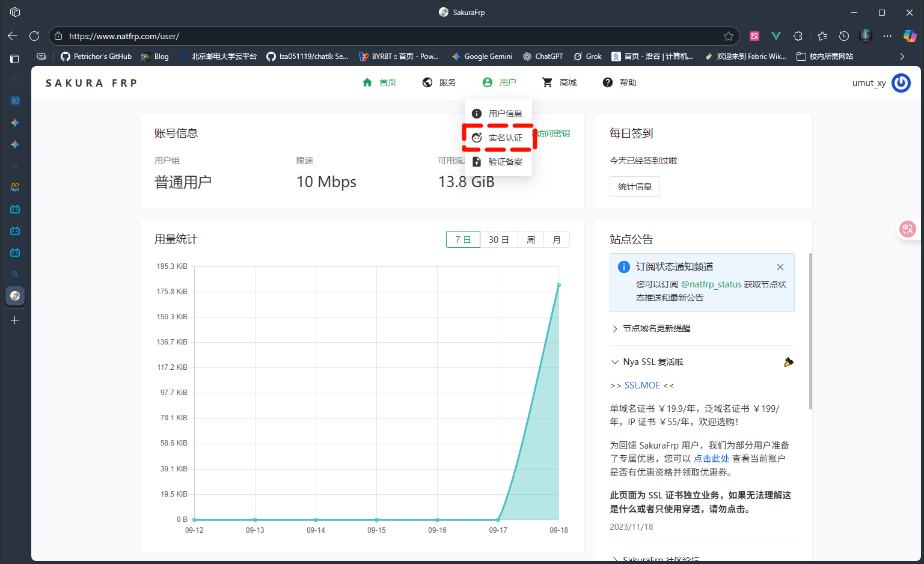This screenshot has width=924, height=564.
Task: Open the browser Extensions puzzle icon
Action: (798, 36)
